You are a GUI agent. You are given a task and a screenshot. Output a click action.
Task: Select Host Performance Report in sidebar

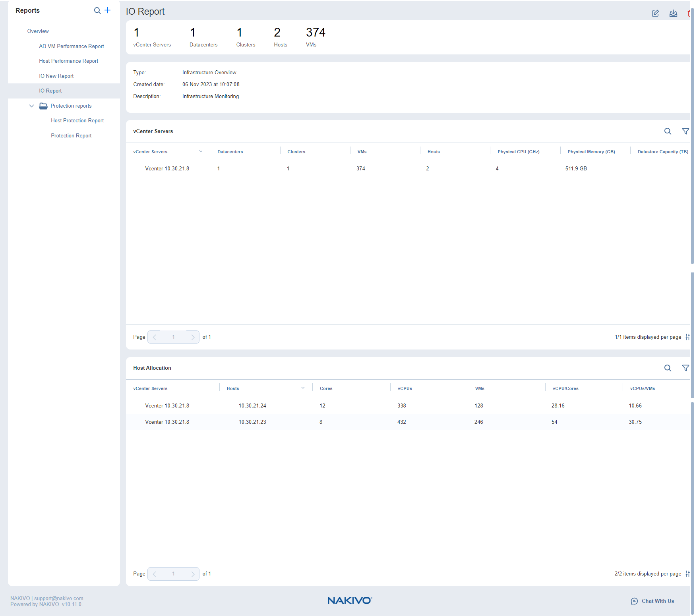coord(68,61)
